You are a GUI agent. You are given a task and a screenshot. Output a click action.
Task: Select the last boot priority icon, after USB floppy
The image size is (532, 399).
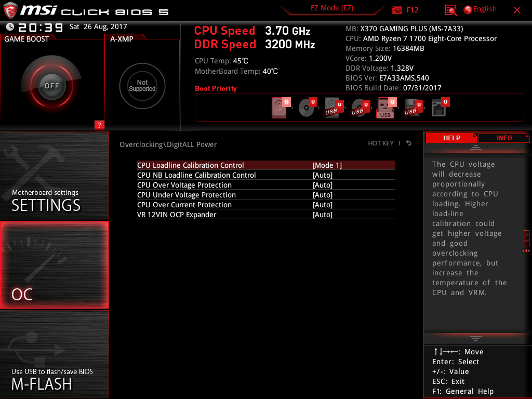coord(440,108)
